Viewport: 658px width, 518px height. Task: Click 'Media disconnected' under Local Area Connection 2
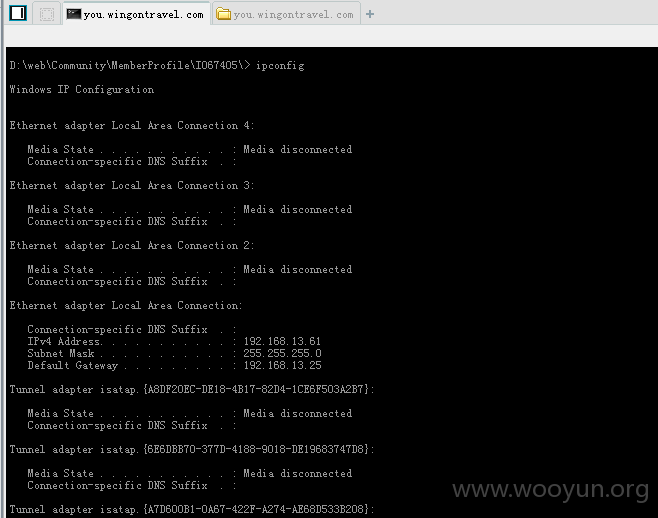click(298, 269)
